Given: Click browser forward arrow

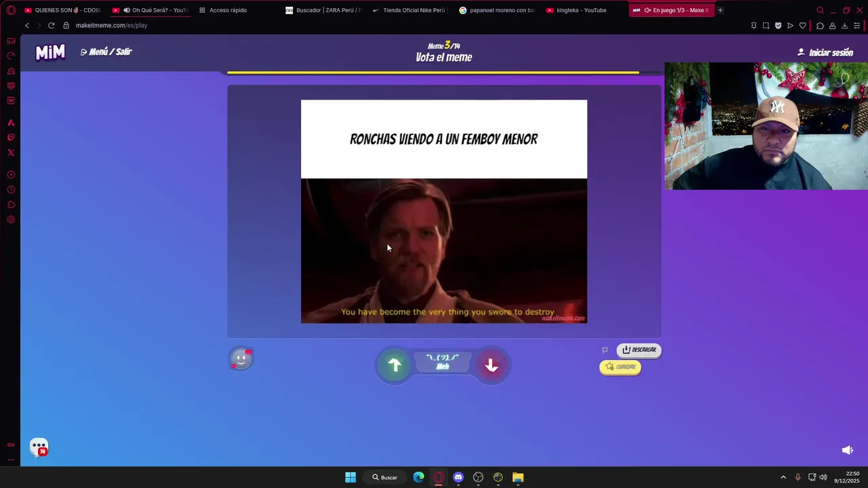Looking at the screenshot, I should [x=39, y=25].
